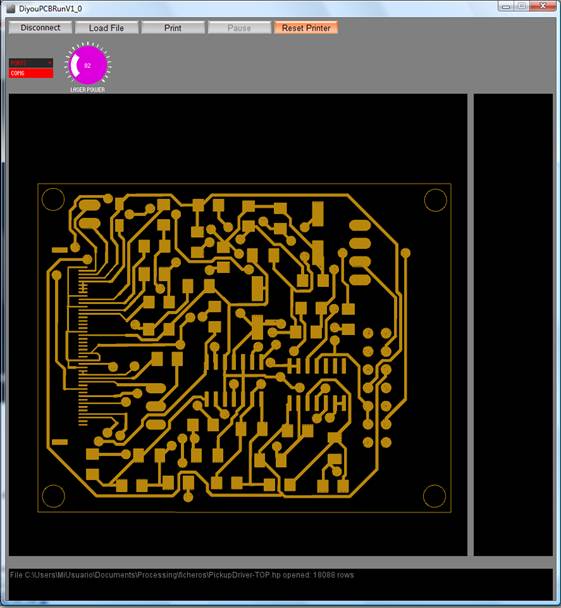Reset the printer using Reset Printer
The image size is (561, 608).
(x=306, y=28)
